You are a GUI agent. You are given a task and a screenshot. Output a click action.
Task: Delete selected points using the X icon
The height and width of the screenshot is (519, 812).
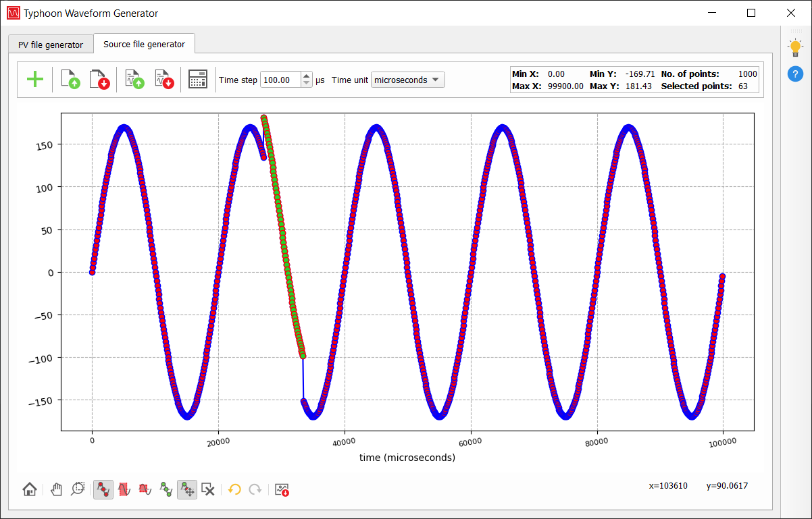coord(209,490)
